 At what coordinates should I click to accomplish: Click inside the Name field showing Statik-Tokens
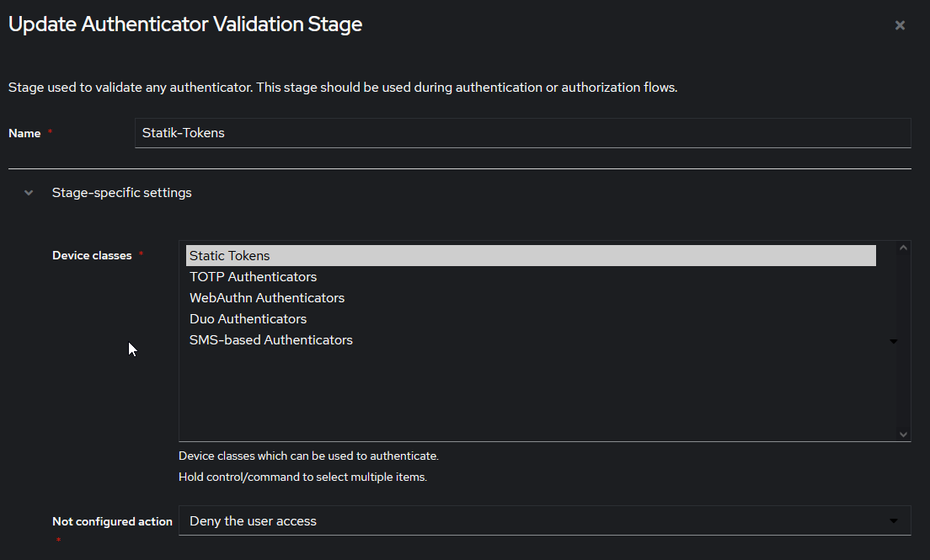pyautogui.click(x=522, y=132)
